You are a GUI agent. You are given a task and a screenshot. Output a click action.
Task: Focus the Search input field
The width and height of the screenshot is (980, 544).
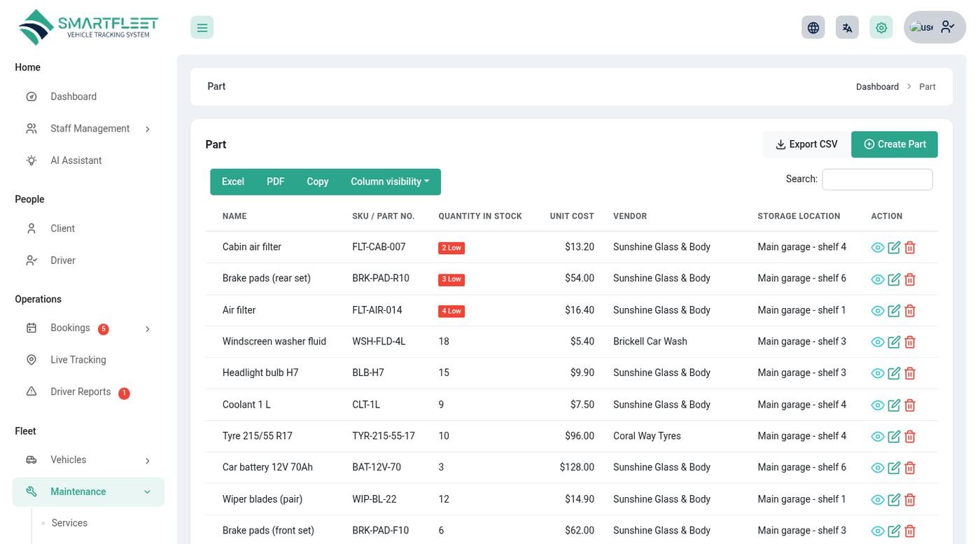(877, 179)
